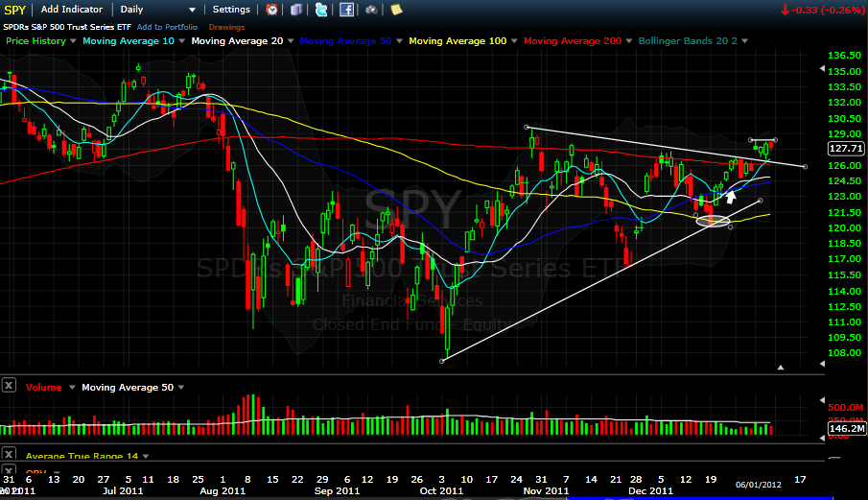Open the Daily timeframe dropdown
The width and height of the screenshot is (868, 500).
(158, 10)
